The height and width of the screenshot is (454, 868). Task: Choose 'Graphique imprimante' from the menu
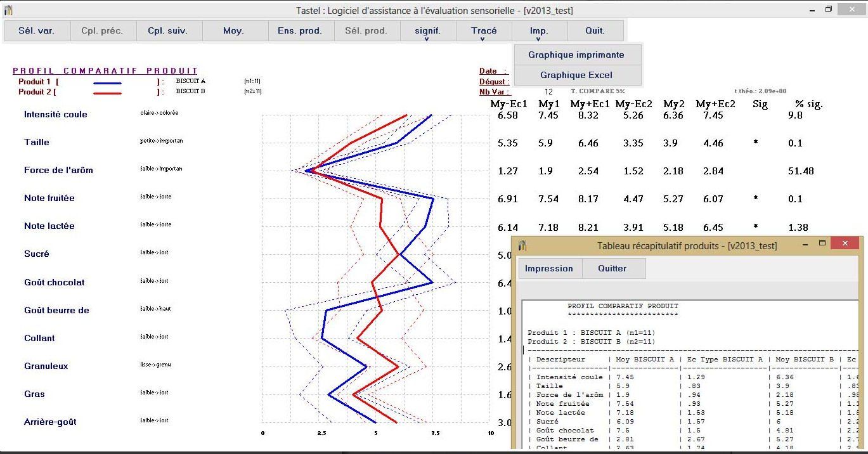(576, 55)
